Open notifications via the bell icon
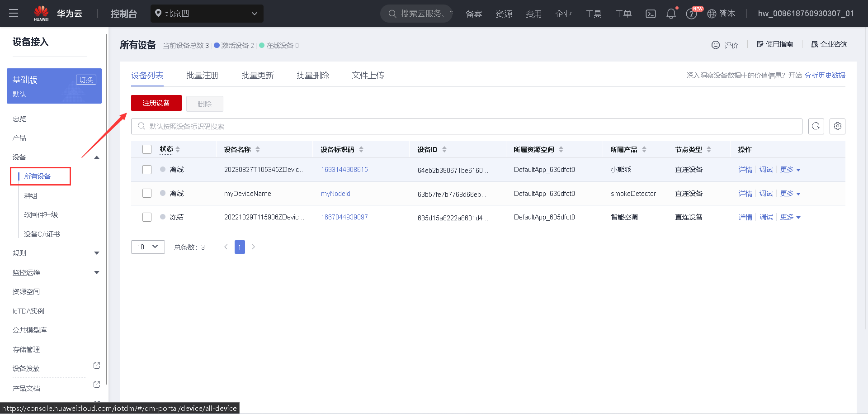Screen dimensions: 868x414 pos(670,14)
